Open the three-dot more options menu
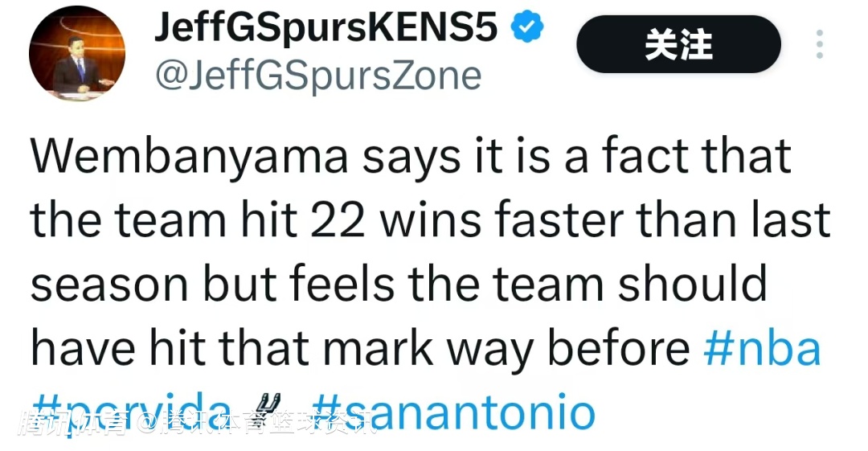Image resolution: width=868 pixels, height=451 pixels. [x=819, y=44]
